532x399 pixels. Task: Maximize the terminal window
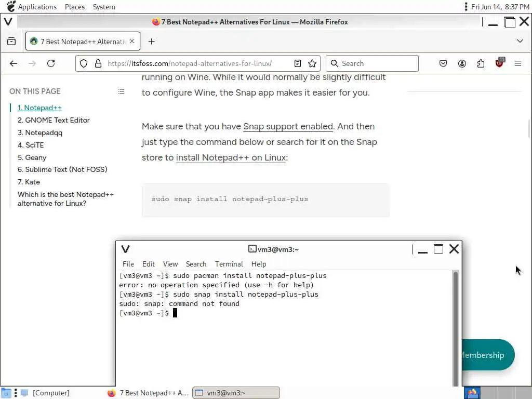click(x=438, y=249)
